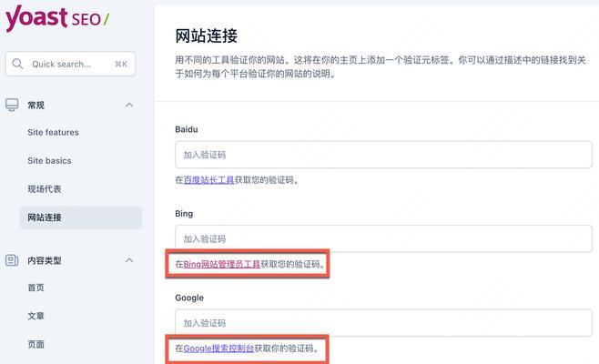Go to 现场代表 page
599x364 pixels.
pos(45,188)
